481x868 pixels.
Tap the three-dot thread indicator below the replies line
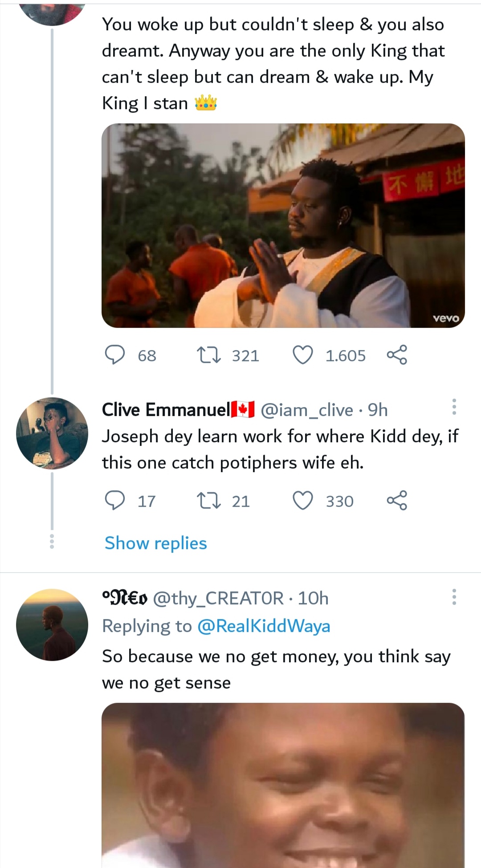click(52, 541)
